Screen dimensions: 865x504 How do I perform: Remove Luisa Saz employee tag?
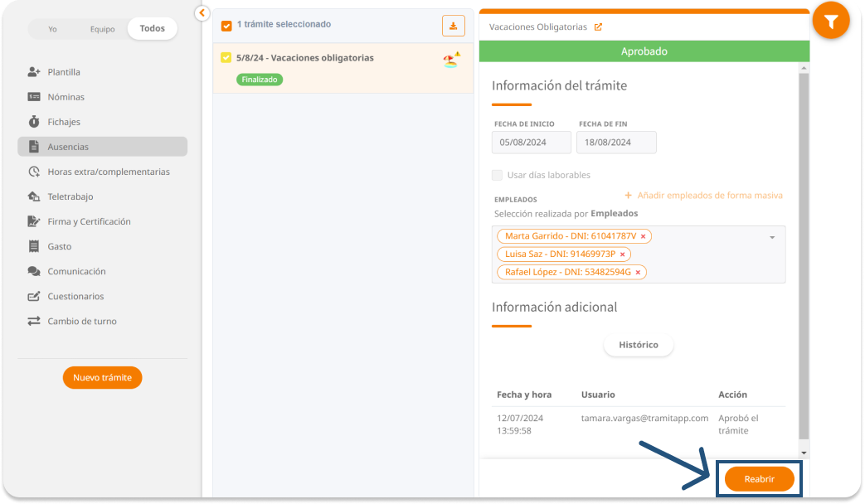pos(623,254)
